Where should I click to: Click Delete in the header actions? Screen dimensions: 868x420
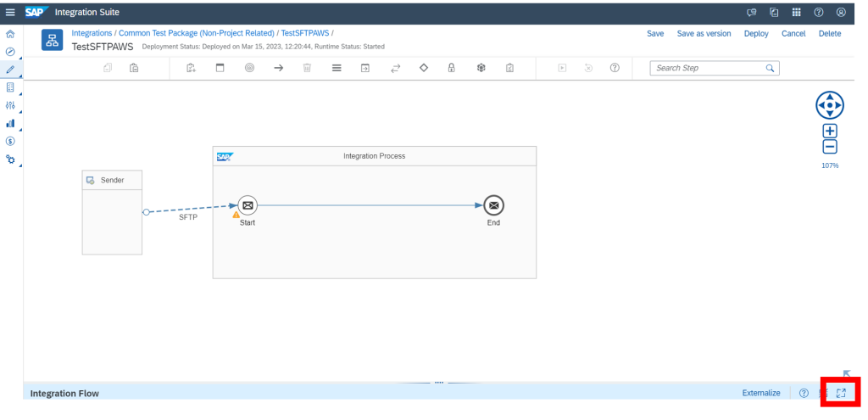[830, 34]
